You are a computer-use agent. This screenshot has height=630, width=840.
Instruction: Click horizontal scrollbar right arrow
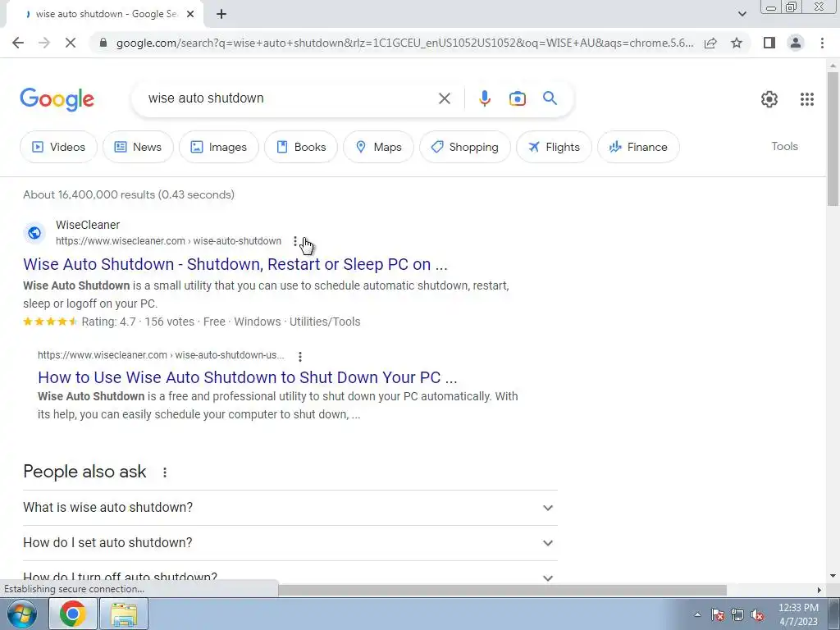coord(819,590)
